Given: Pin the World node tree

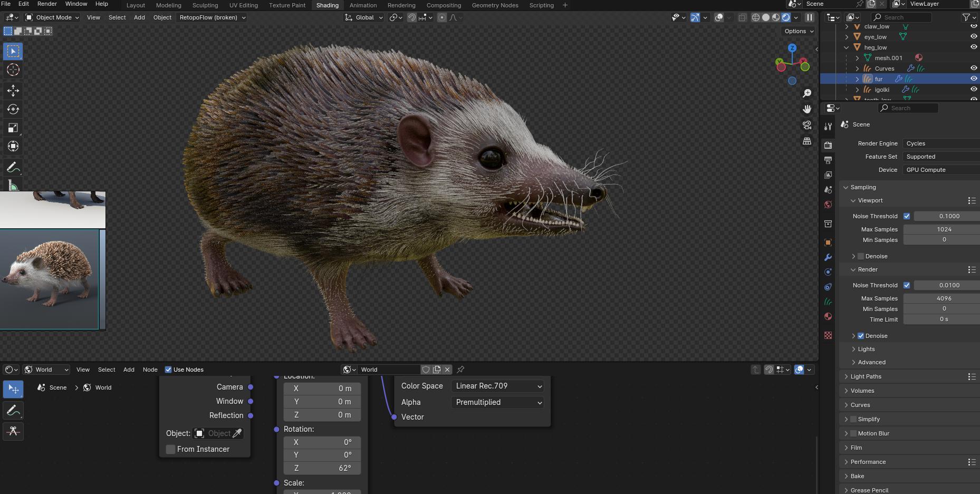Looking at the screenshot, I should click(460, 370).
